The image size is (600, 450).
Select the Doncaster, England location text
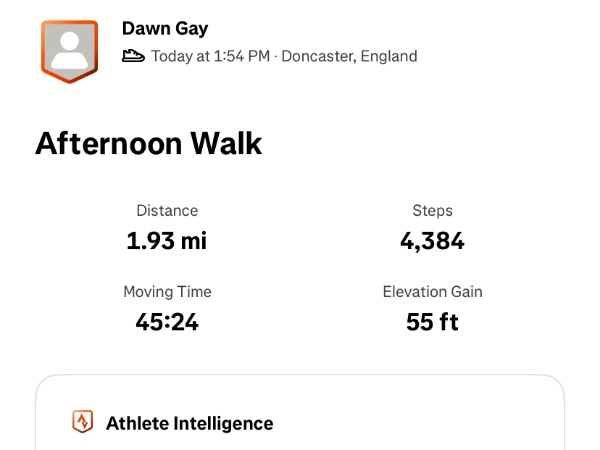pos(349,56)
